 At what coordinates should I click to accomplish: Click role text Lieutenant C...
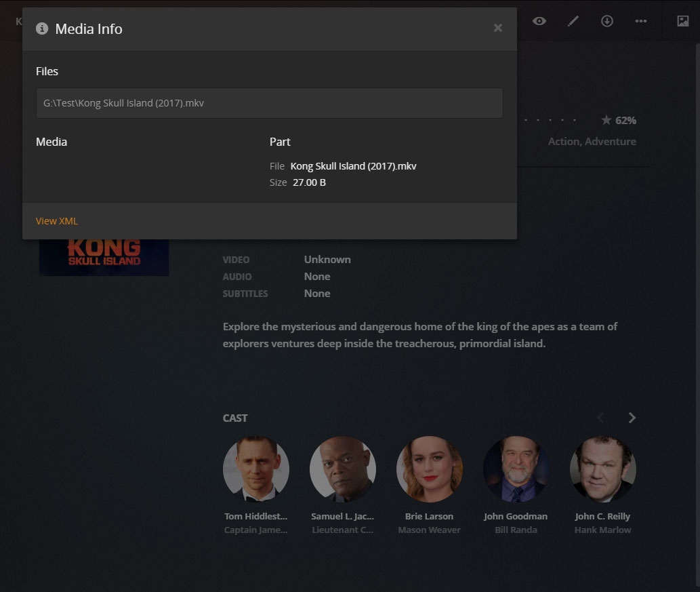coord(342,530)
